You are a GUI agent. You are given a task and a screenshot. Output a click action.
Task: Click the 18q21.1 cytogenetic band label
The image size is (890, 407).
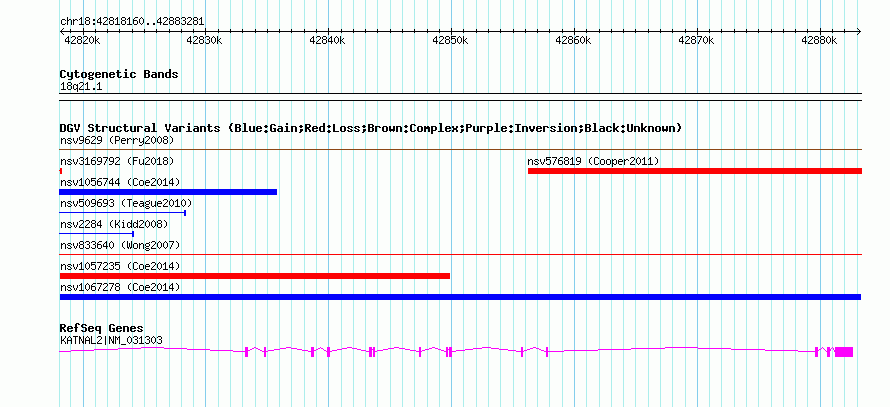81,86
